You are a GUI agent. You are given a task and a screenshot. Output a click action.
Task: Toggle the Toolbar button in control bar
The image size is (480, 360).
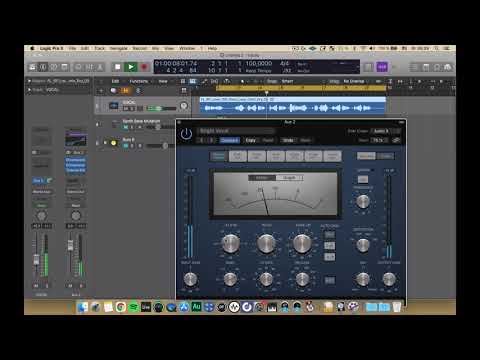[65, 67]
